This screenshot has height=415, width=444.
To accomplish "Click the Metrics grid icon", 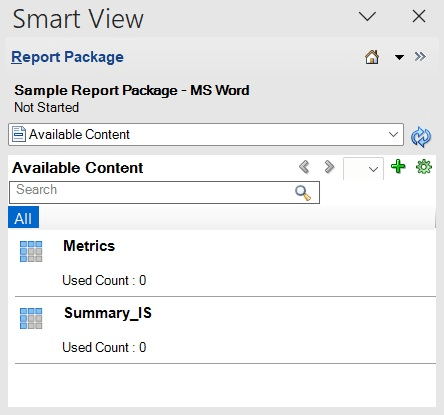I will 31,251.
